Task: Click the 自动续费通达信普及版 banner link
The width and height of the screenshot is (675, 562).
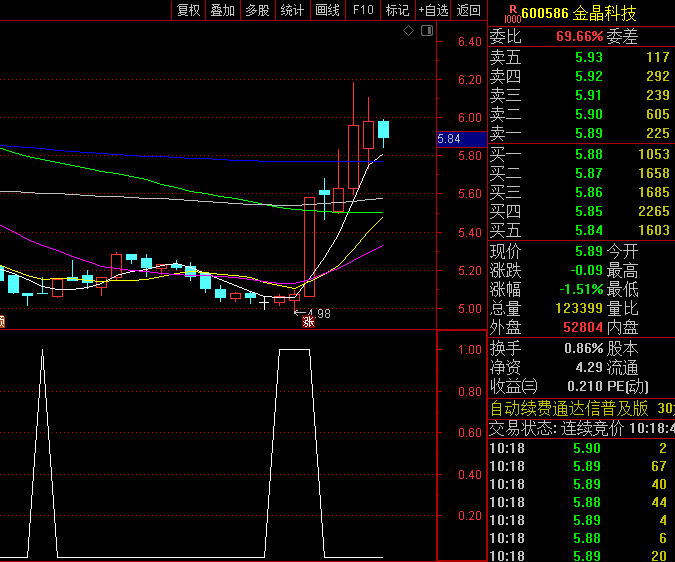Action: 569,408
